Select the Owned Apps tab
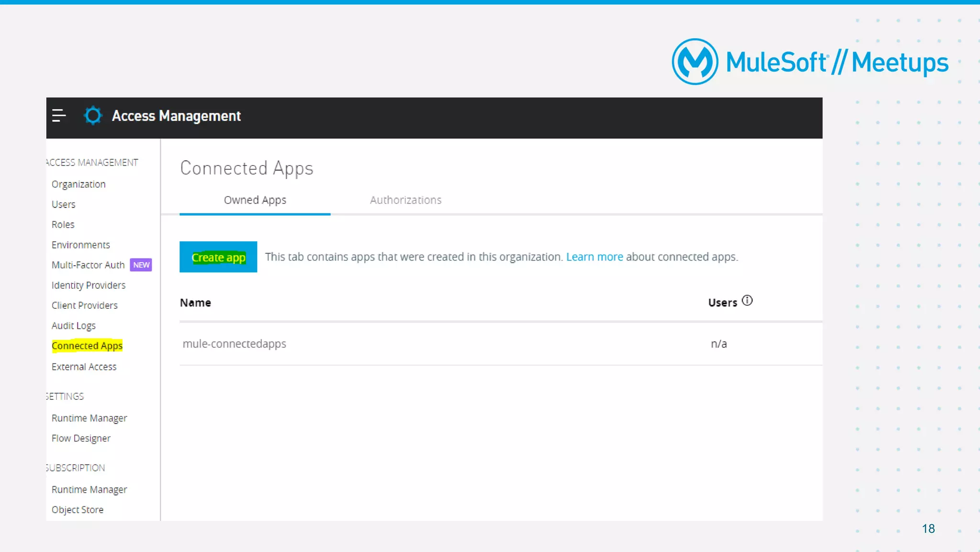The height and width of the screenshot is (552, 980). 255,200
